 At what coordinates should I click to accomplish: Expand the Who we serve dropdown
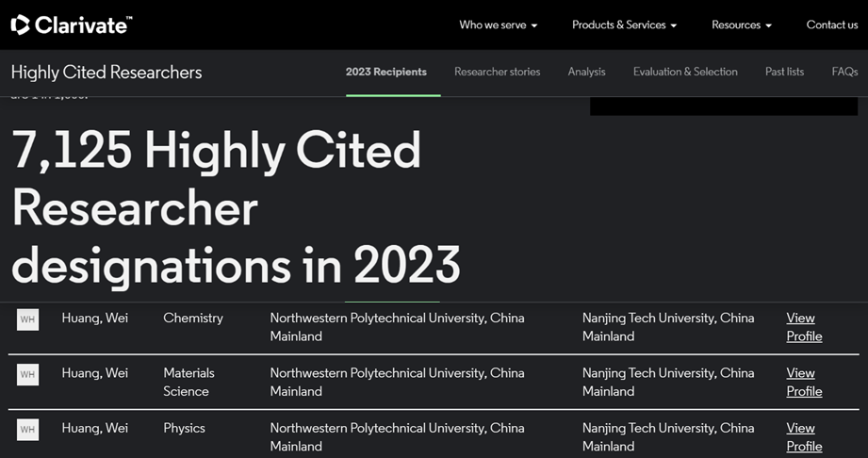coord(498,25)
